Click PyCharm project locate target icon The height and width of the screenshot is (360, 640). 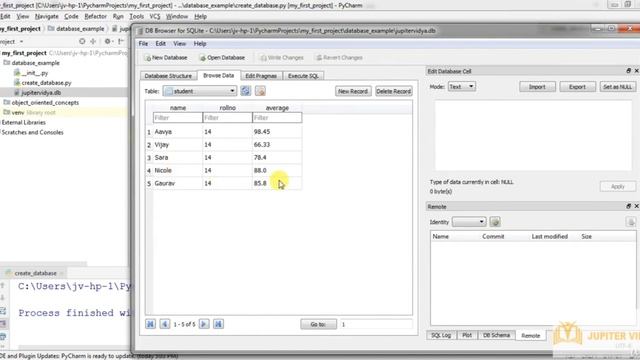pyautogui.click(x=82, y=41)
